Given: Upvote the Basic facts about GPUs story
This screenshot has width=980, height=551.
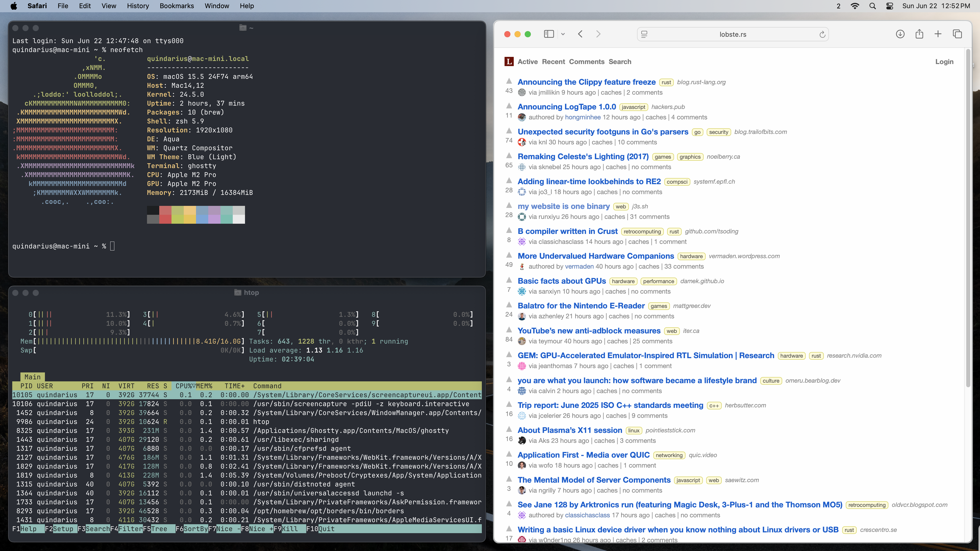Looking at the screenshot, I should [509, 280].
